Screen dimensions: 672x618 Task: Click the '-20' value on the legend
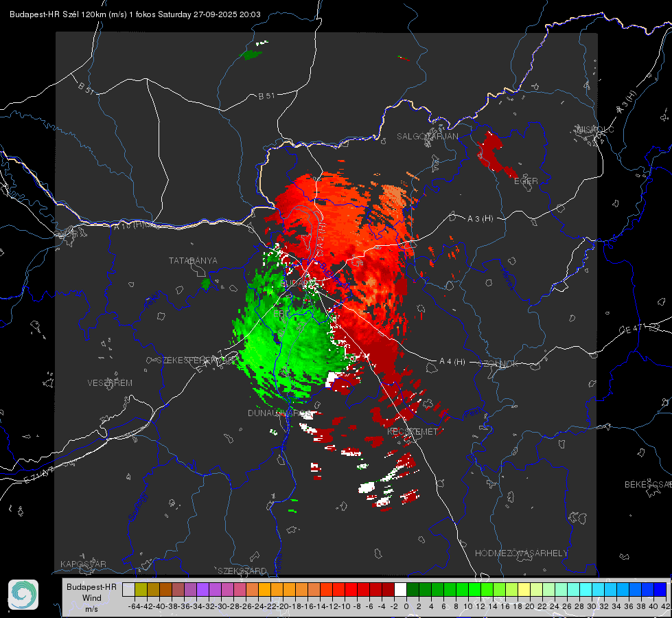click(283, 606)
